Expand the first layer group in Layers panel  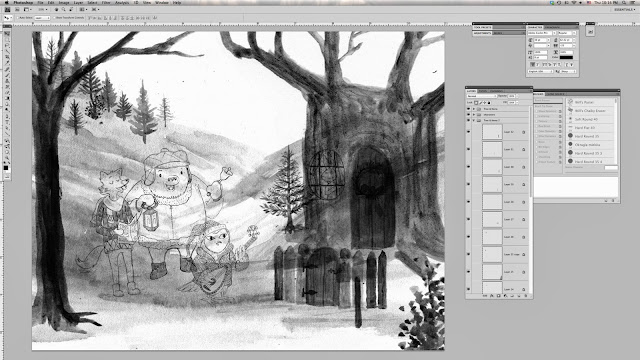click(474, 109)
